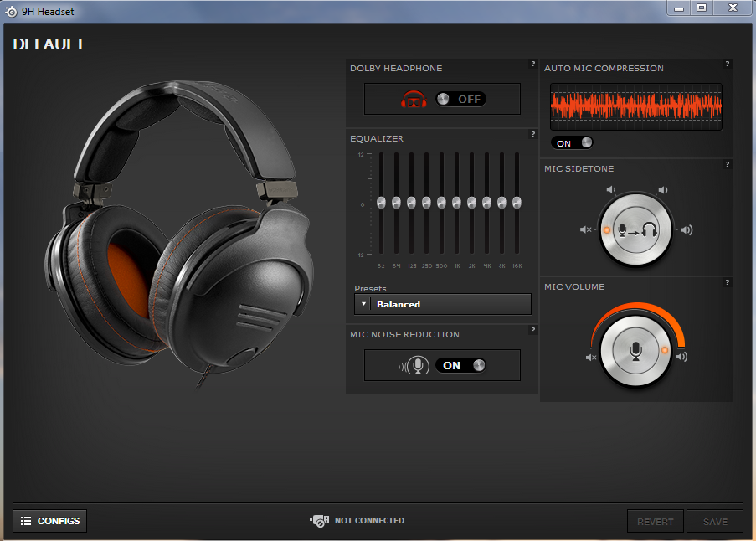This screenshot has height=541, width=756.
Task: Open the Dolby Headphone help question mark
Action: 532,64
